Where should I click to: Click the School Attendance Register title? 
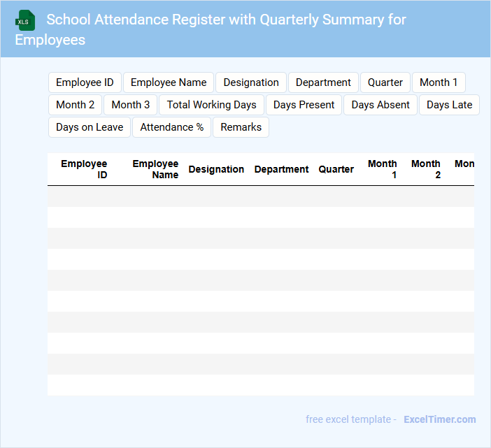(211, 29)
